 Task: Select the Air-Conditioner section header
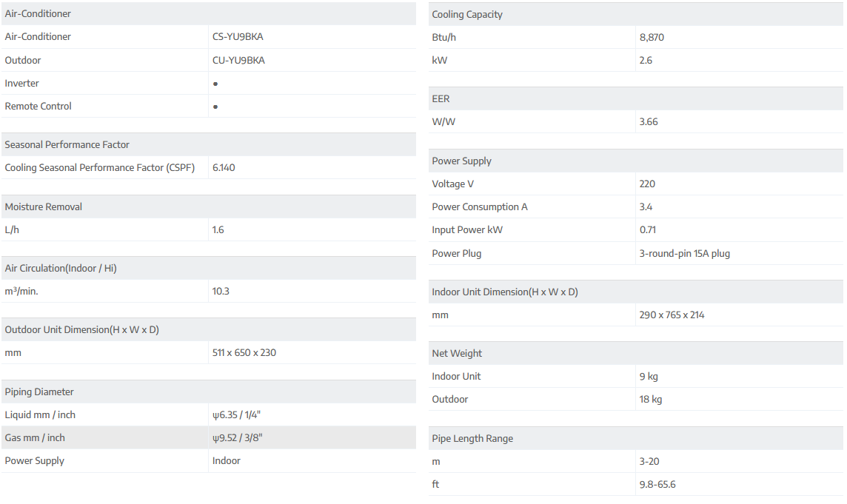tap(38, 13)
